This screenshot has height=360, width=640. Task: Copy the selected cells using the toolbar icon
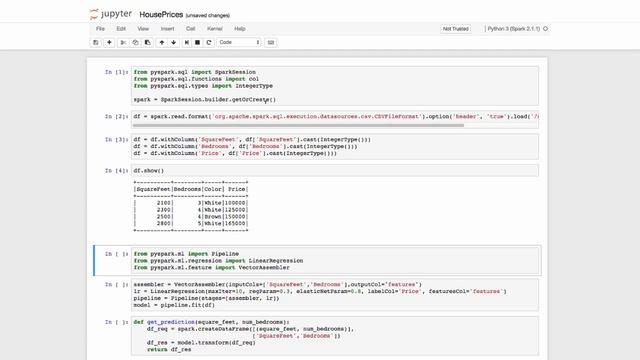(x=135, y=42)
